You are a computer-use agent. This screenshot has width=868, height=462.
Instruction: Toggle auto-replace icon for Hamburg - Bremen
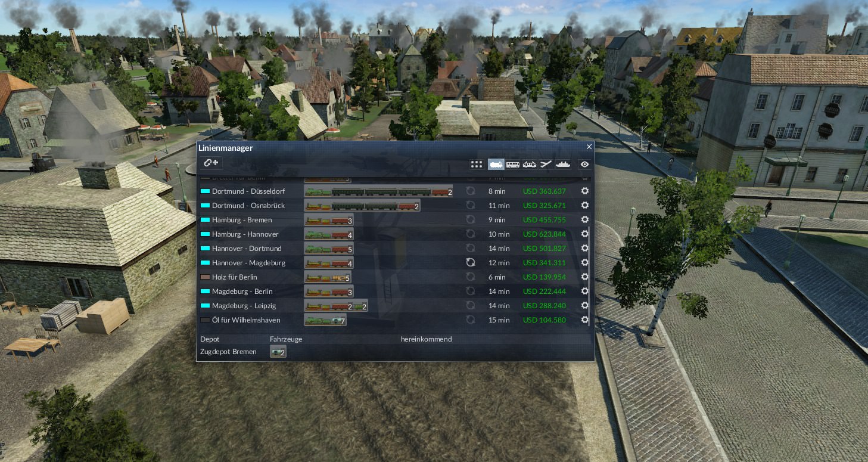pyautogui.click(x=471, y=220)
